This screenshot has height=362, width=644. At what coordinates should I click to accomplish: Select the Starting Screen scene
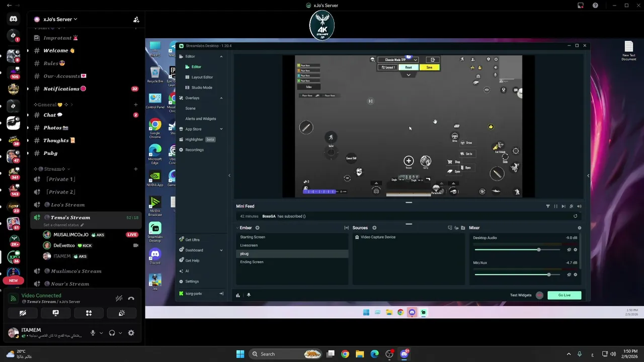coord(292,237)
